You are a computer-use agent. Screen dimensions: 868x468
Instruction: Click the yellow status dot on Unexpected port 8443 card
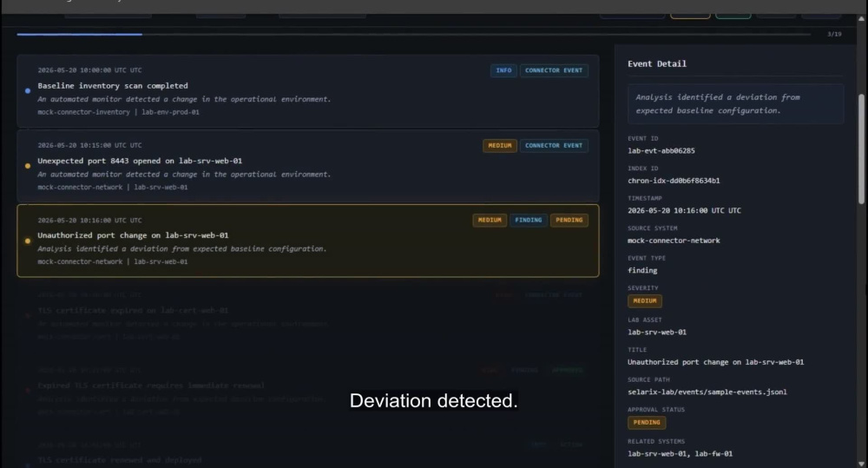[28, 166]
